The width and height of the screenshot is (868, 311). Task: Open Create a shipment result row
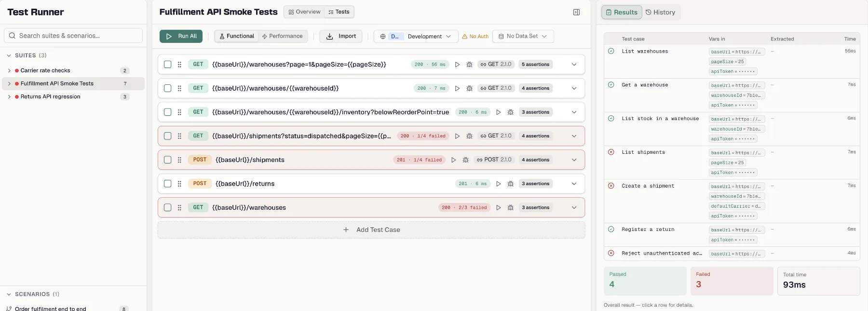(732, 201)
